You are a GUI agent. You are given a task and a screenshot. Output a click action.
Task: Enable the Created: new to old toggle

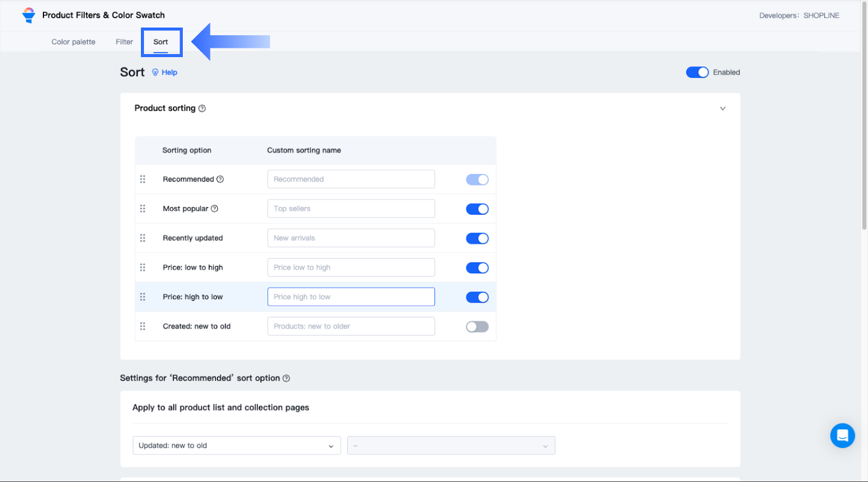477,327
